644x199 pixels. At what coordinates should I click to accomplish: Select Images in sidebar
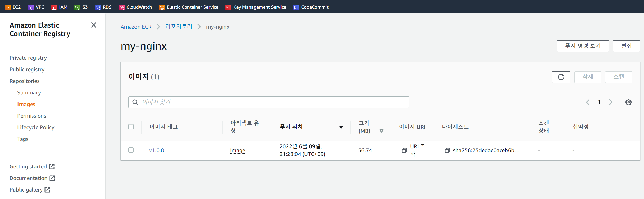click(x=26, y=104)
